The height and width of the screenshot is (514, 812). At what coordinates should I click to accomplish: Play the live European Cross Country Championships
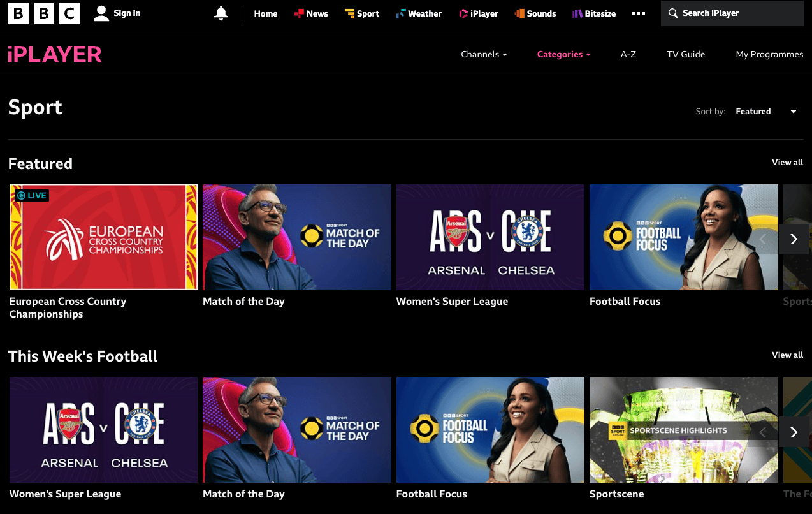pyautogui.click(x=103, y=237)
